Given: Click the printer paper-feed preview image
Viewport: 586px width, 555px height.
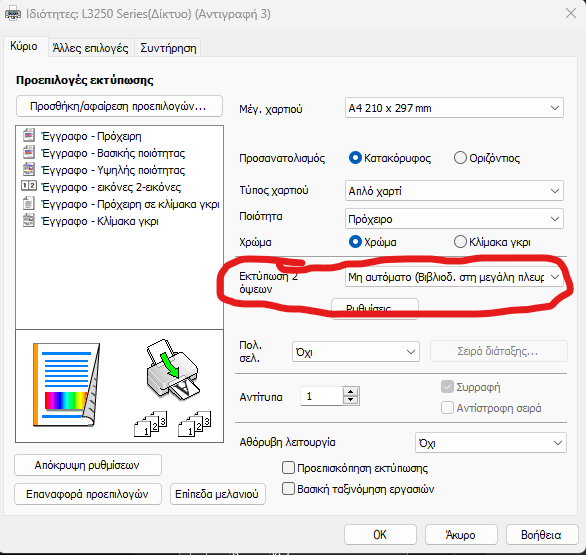Looking at the screenshot, I should [x=173, y=370].
